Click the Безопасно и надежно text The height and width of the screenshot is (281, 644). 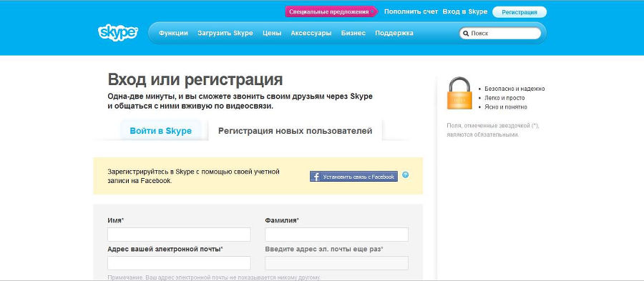point(514,89)
